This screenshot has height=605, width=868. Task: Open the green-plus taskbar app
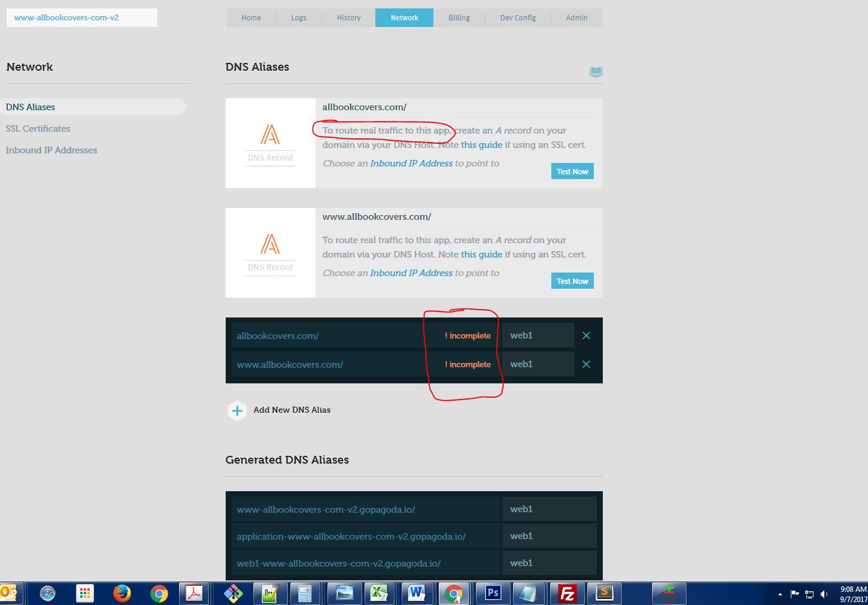tap(669, 594)
